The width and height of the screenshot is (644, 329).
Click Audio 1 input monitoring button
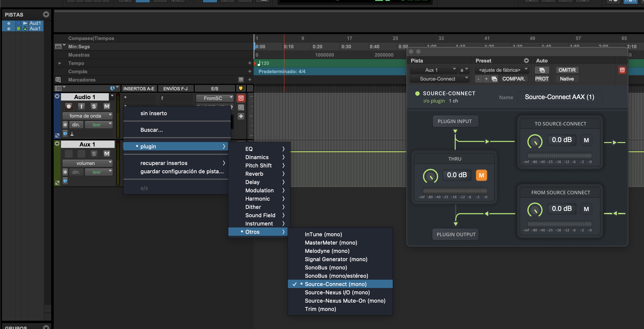(81, 106)
